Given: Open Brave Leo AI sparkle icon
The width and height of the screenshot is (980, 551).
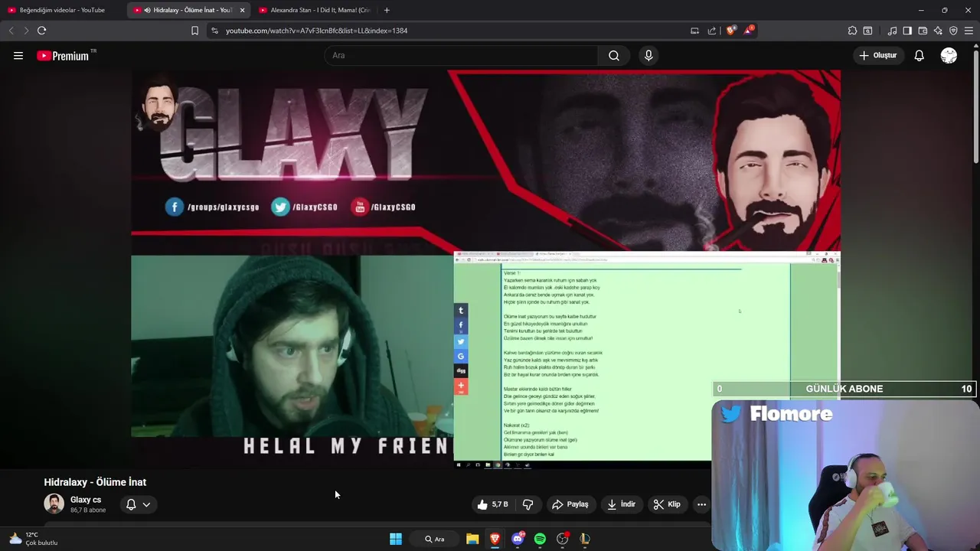Looking at the screenshot, I should pyautogui.click(x=938, y=31).
